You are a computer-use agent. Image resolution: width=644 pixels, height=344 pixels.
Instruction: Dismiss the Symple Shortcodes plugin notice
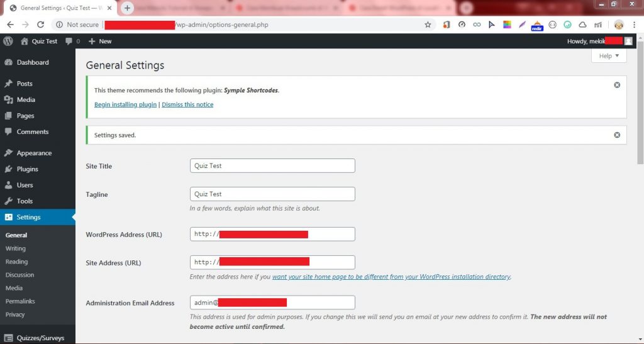617,85
